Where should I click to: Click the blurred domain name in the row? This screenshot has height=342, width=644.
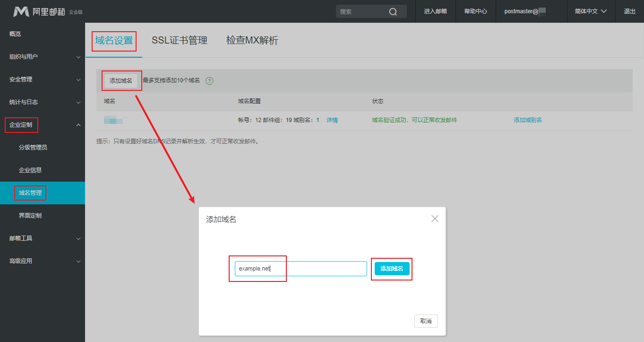pyautogui.click(x=113, y=120)
